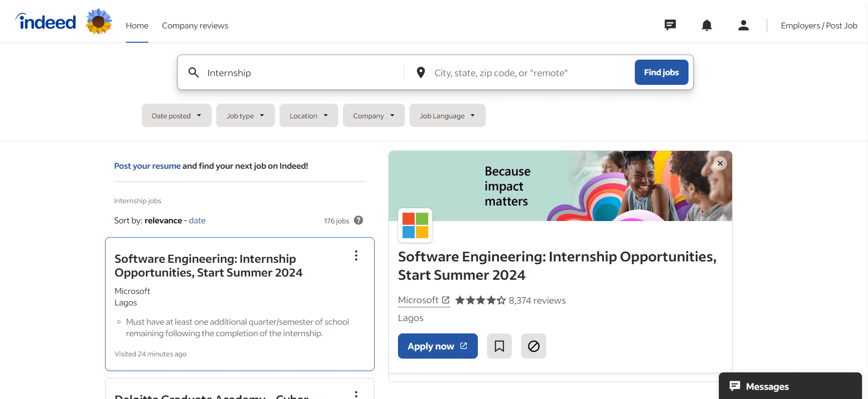
Task: Click the Indeed logo
Action: (x=46, y=22)
